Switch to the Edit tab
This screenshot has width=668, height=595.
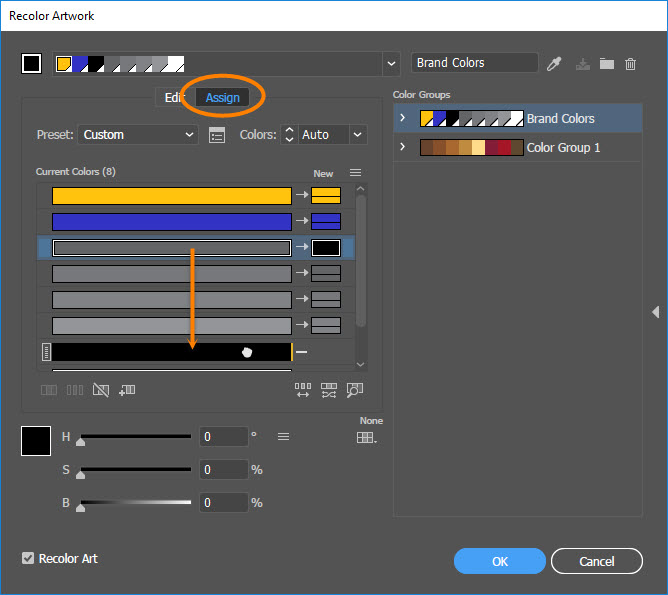coord(175,98)
